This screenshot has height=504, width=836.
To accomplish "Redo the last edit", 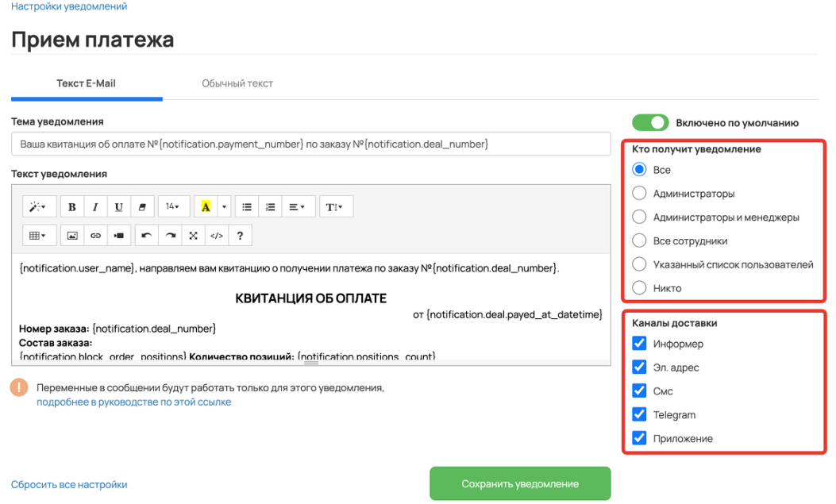I will coord(170,236).
